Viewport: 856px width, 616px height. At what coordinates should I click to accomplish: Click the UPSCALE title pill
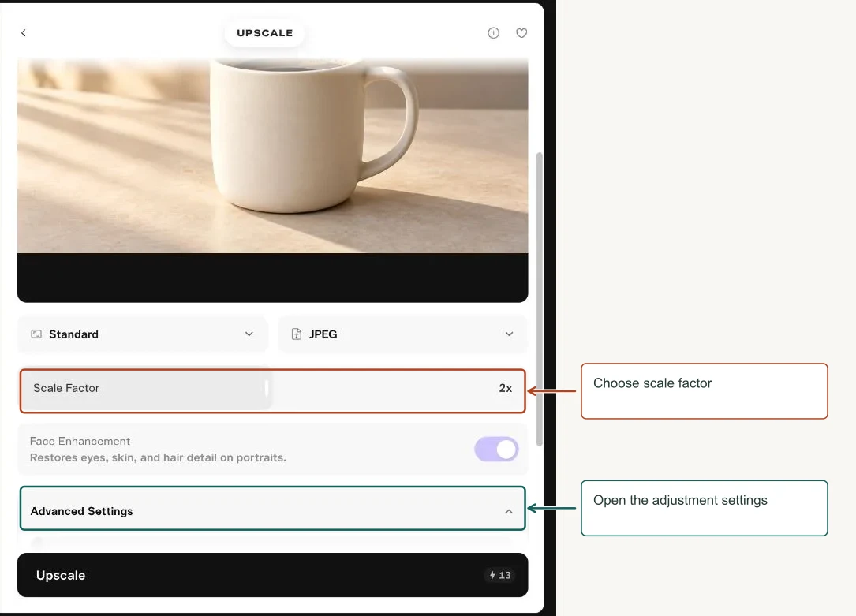pyautogui.click(x=265, y=33)
